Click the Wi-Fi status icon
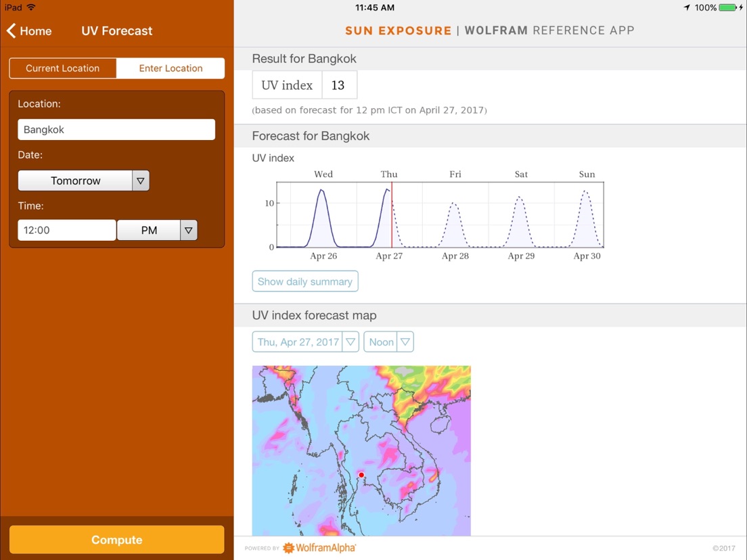The width and height of the screenshot is (747, 560). point(31,7)
